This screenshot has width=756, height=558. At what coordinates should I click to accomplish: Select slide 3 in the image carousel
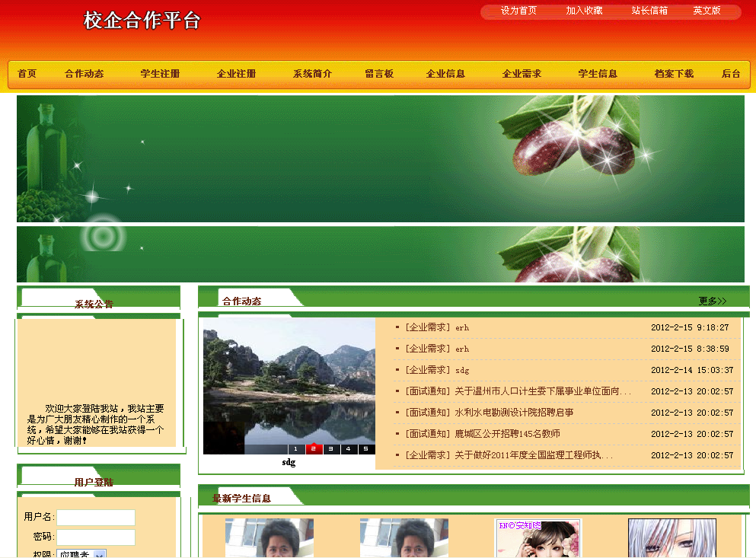(331, 449)
